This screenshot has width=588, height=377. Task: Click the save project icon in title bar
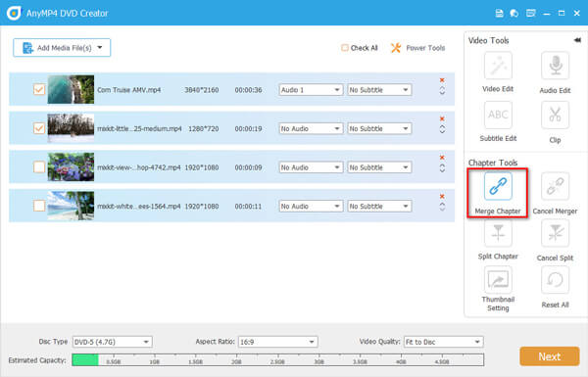(x=499, y=13)
